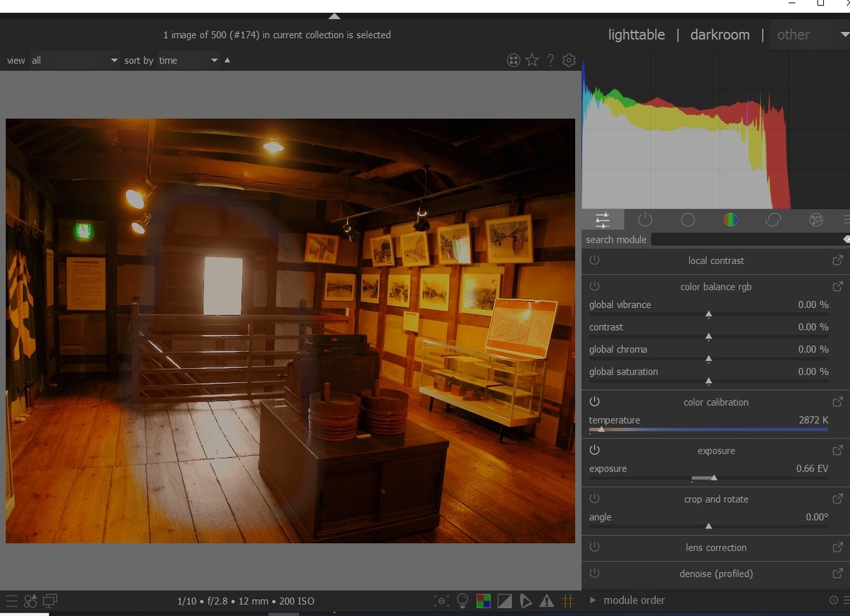Screen dimensions: 850x616
Task: Click the crop and rotate module header
Action: coord(715,499)
